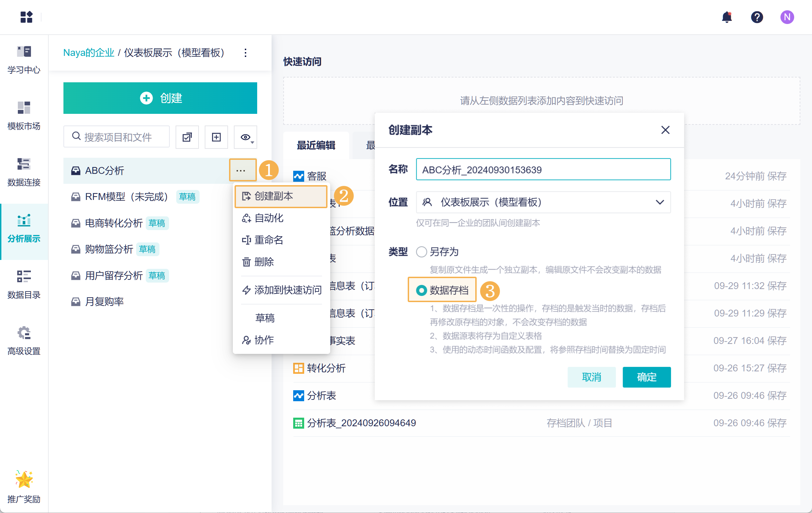Choose 添加到快速访问 in the context menu

tap(281, 290)
